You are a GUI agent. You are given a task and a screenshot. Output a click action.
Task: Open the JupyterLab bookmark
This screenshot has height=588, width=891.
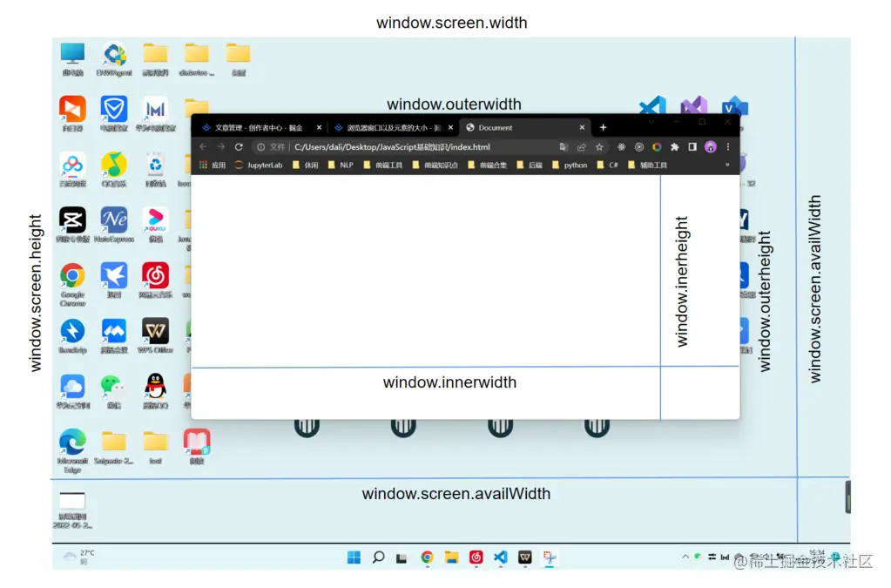(x=259, y=166)
